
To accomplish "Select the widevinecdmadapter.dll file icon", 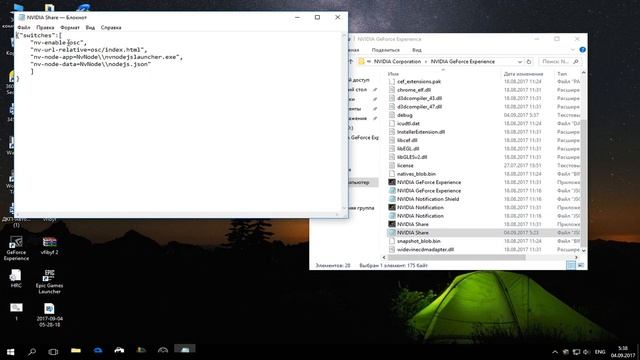I will tap(392, 249).
